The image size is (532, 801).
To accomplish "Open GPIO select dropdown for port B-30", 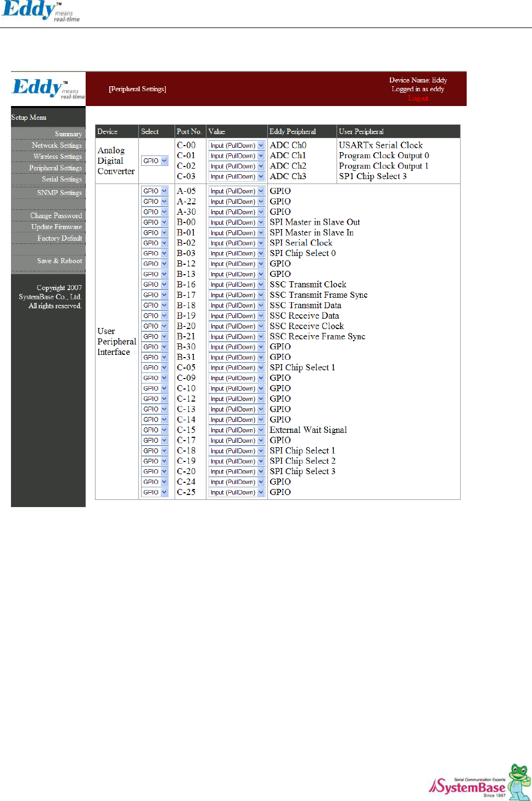I will click(x=155, y=347).
